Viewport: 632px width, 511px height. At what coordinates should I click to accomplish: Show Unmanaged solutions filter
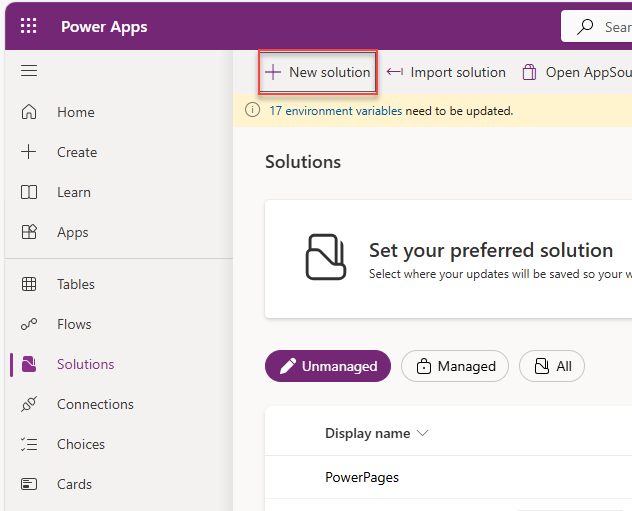click(x=328, y=366)
